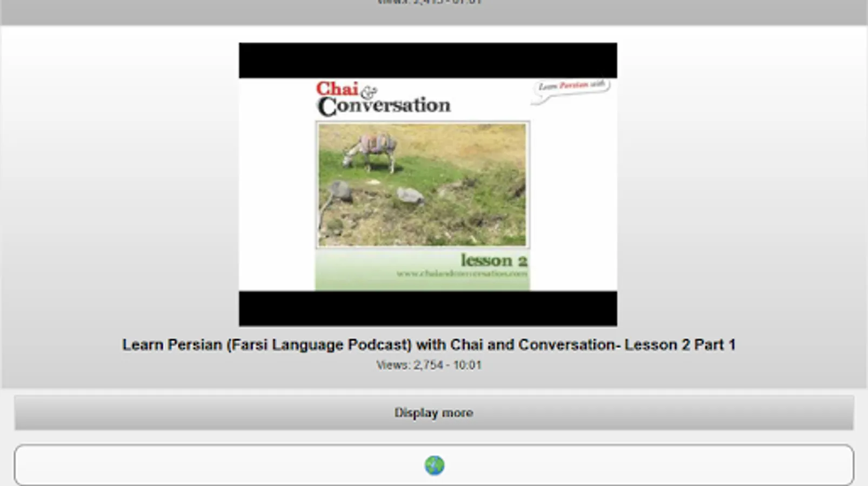Click the text 'Views: 2,754 - 10:01'
Viewport: 868px width, 486px height.
point(429,365)
